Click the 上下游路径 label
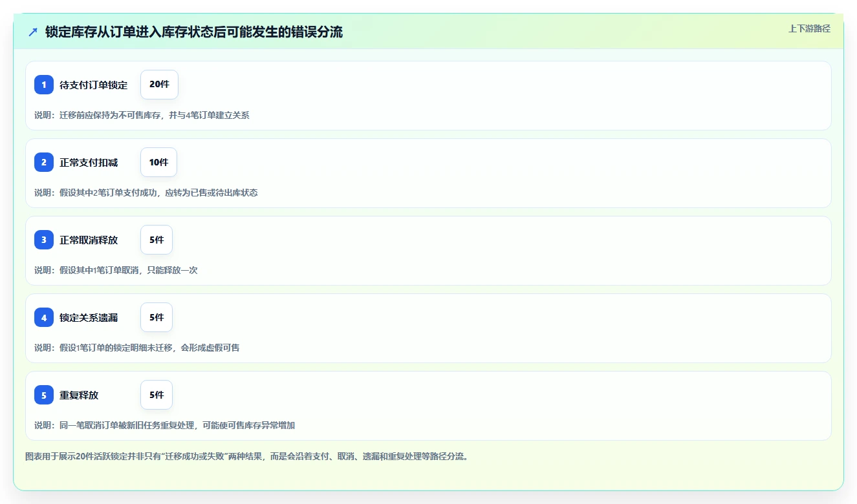The width and height of the screenshot is (857, 504). tap(809, 28)
